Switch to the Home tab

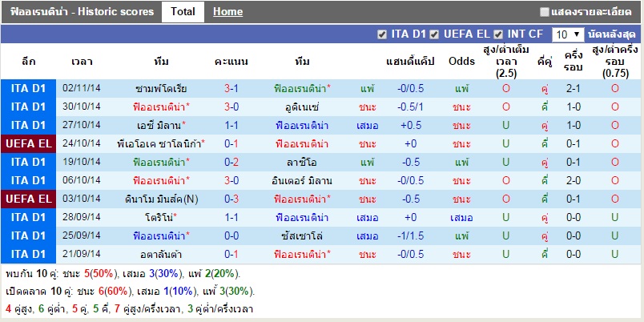228,12
